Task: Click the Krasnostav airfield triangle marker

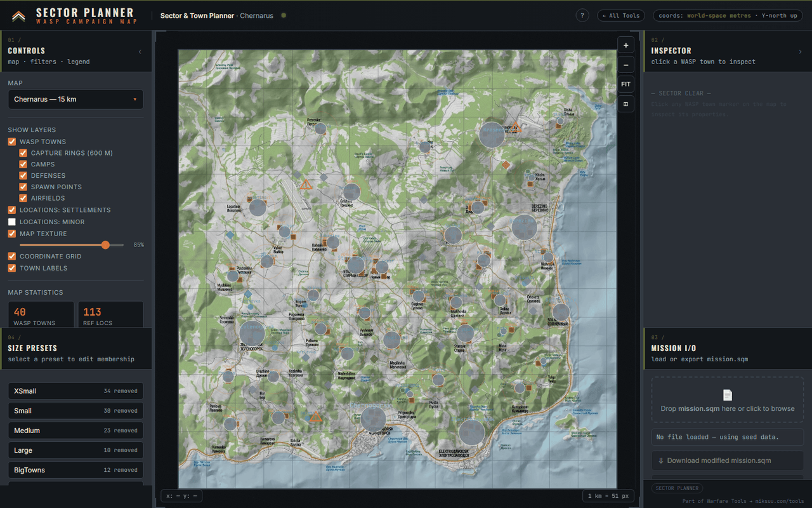Action: 516,127
